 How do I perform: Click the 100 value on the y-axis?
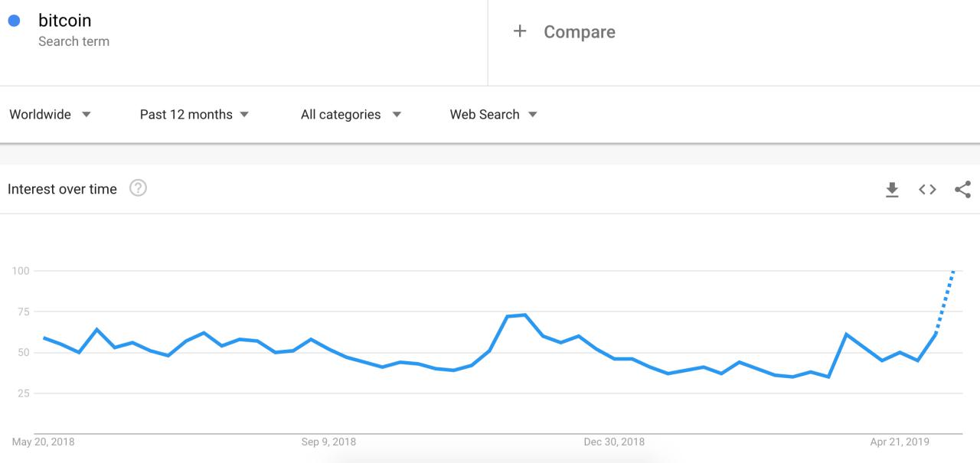coord(21,270)
